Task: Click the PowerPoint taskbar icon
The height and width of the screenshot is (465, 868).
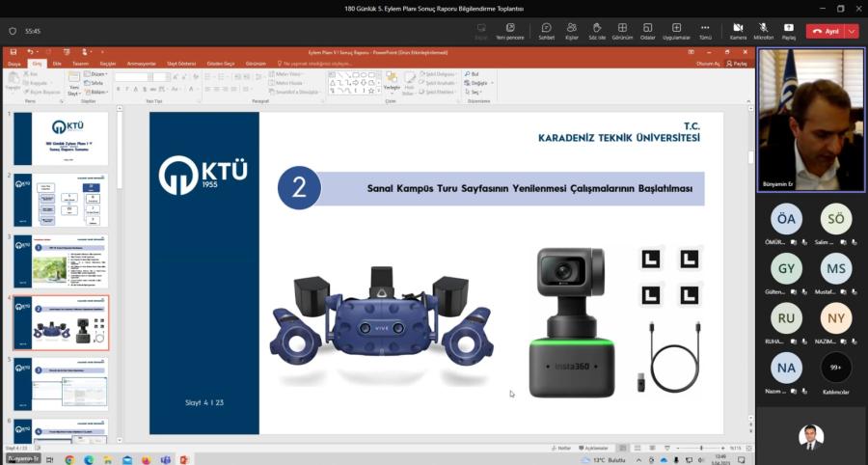Action: point(184,459)
